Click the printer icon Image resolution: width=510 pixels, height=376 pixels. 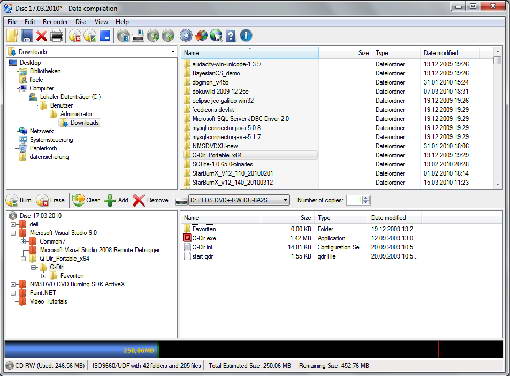pos(56,36)
